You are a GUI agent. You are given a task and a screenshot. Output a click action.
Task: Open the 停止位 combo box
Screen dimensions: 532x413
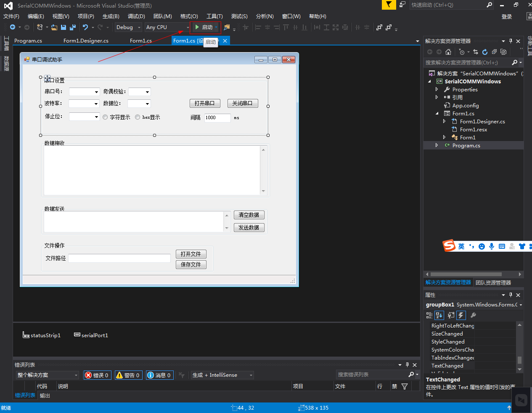[84, 117]
